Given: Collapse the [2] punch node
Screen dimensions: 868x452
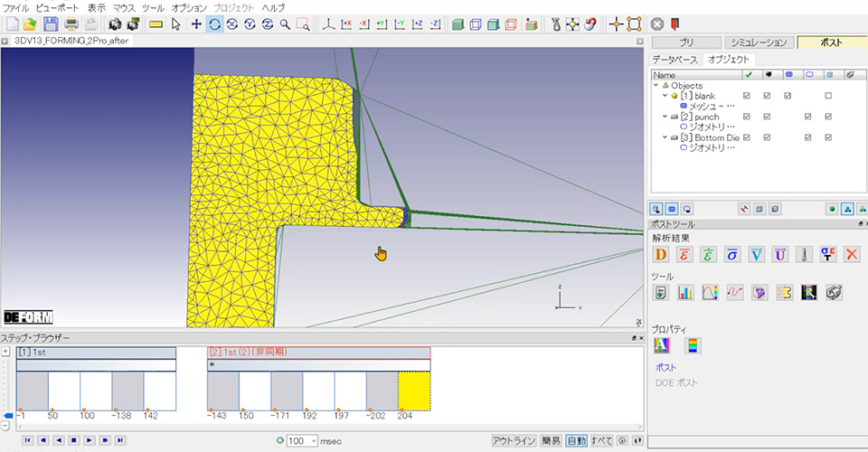Looking at the screenshot, I should click(x=665, y=117).
